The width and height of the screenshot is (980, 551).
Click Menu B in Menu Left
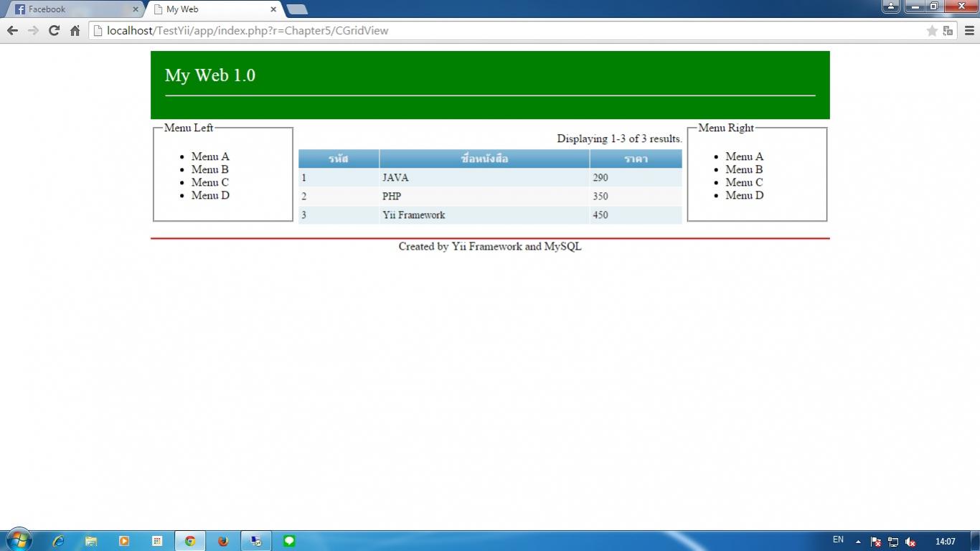point(210,169)
